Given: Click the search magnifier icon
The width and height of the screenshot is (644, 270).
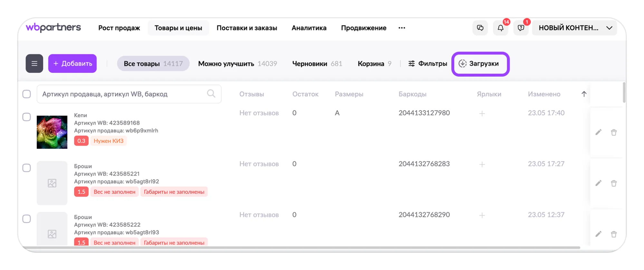Looking at the screenshot, I should click(211, 94).
